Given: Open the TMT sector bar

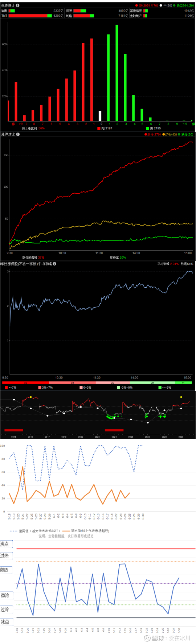Looking at the screenshot, I should pos(30,16).
